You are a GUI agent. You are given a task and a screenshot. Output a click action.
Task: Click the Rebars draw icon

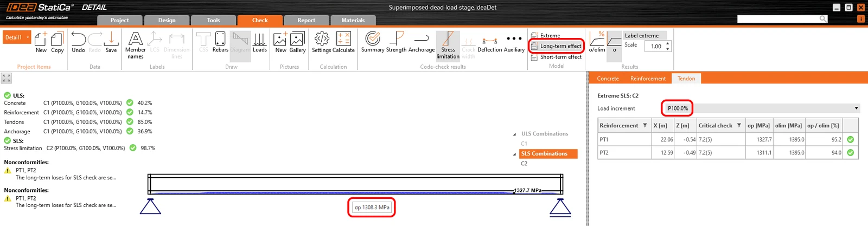pos(220,42)
